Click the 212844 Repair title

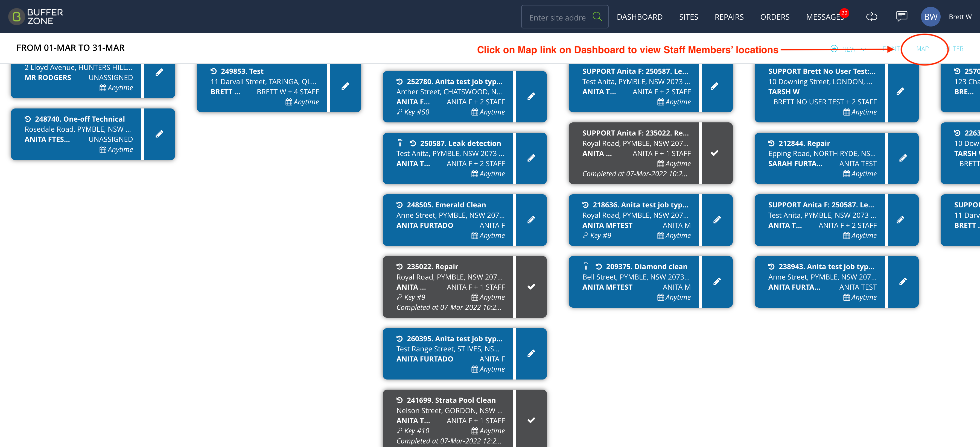804,143
